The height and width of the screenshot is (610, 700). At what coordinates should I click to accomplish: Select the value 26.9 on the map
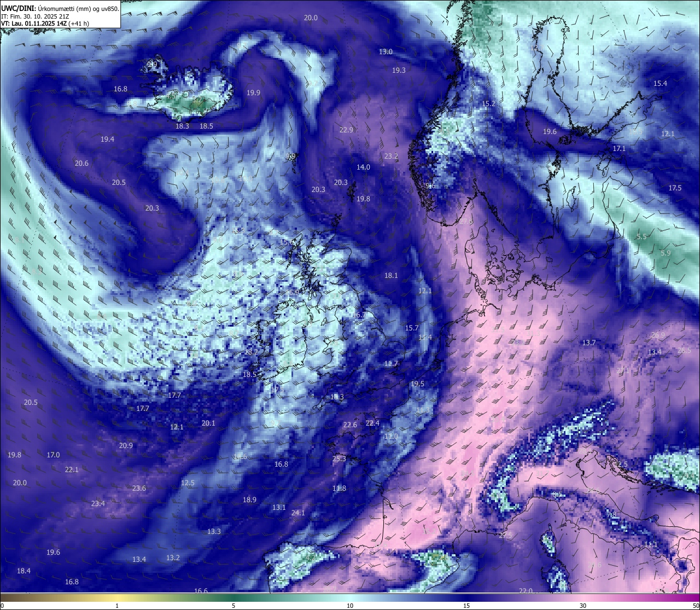[658, 335]
